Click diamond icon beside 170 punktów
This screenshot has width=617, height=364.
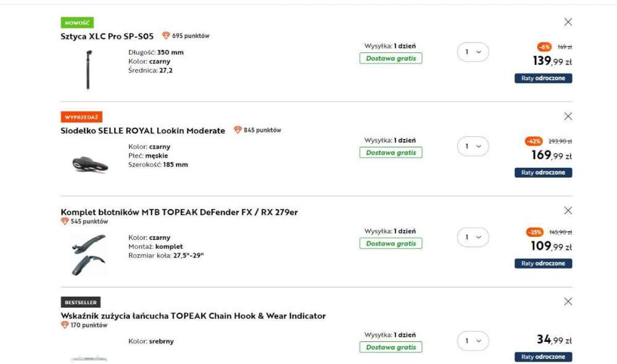click(65, 325)
